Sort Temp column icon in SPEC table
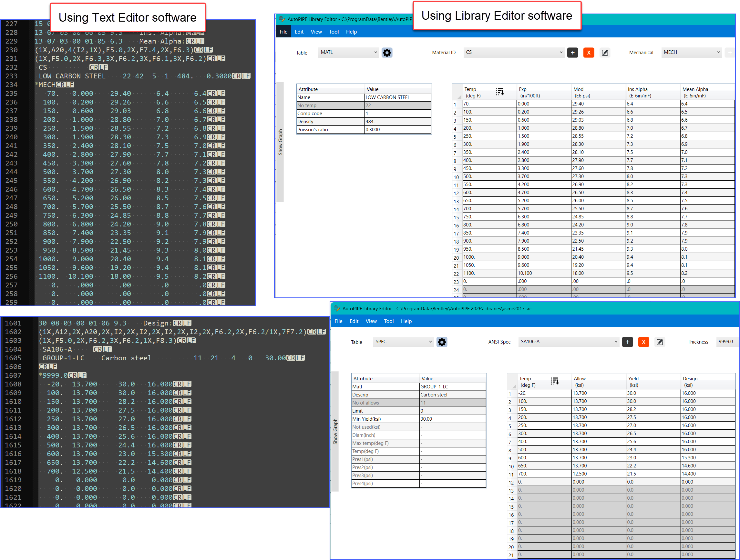This screenshot has width=740, height=560. pyautogui.click(x=554, y=381)
